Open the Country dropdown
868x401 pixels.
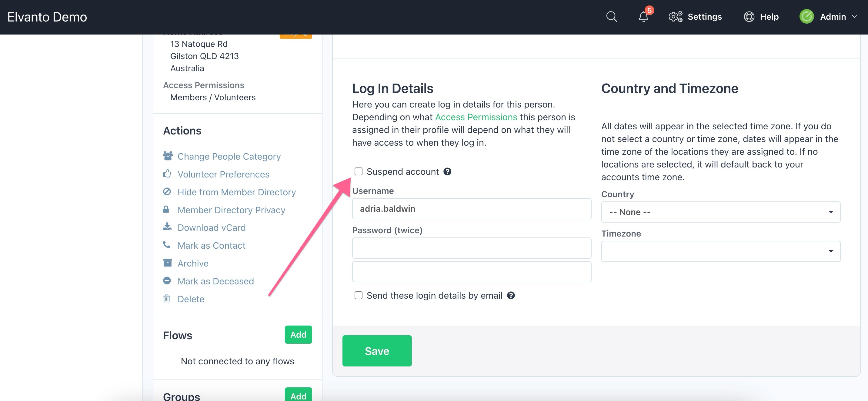pos(720,212)
